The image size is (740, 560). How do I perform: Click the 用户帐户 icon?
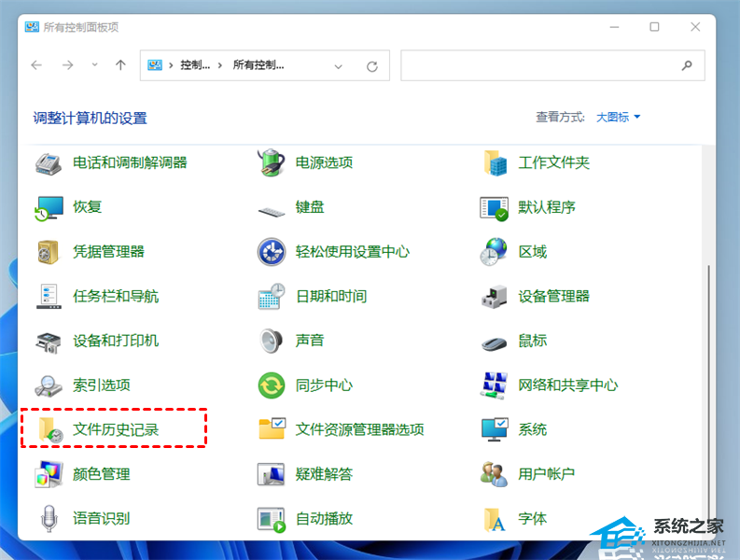click(494, 474)
